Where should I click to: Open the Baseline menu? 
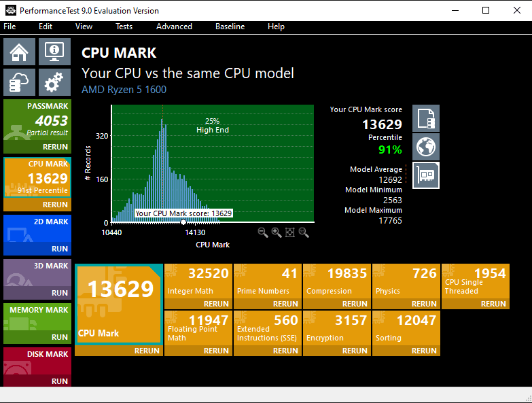[x=230, y=27]
